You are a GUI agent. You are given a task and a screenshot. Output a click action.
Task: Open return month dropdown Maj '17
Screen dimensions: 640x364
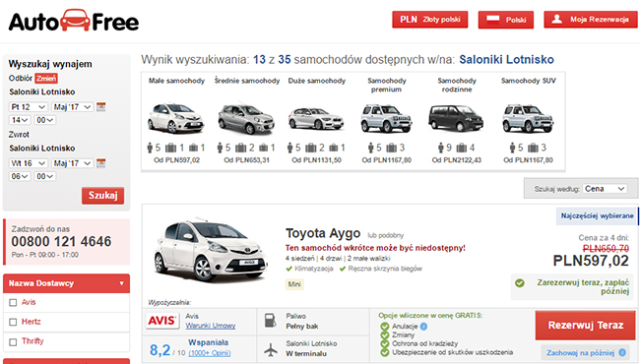tap(72, 163)
